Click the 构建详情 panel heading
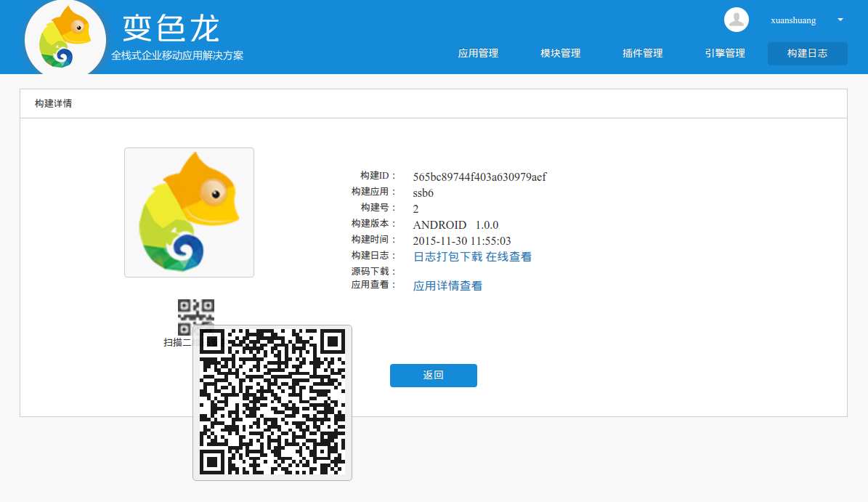 click(x=53, y=103)
